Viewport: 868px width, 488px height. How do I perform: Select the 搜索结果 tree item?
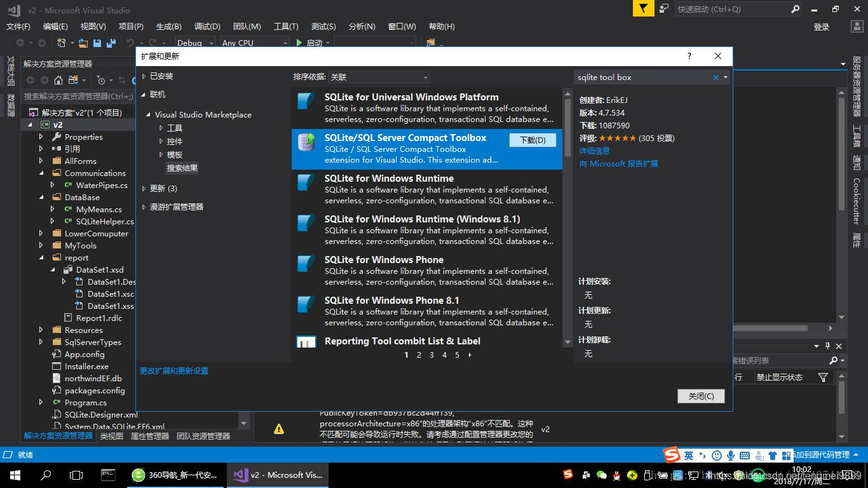coord(182,168)
